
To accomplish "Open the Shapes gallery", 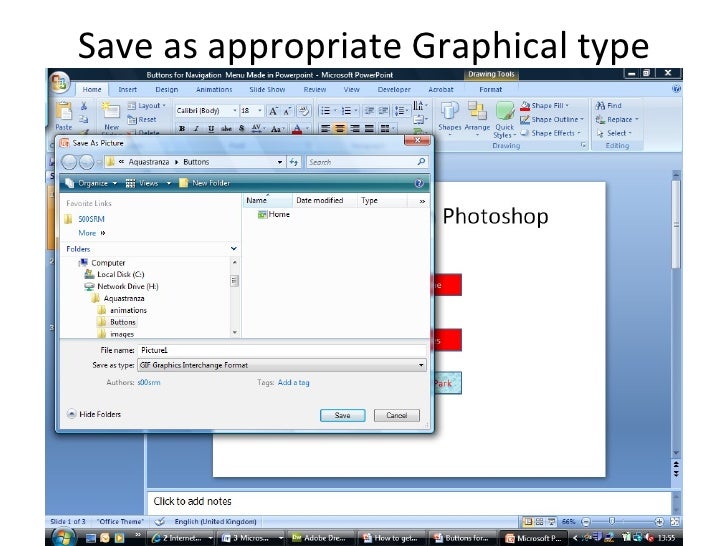I will (x=449, y=117).
